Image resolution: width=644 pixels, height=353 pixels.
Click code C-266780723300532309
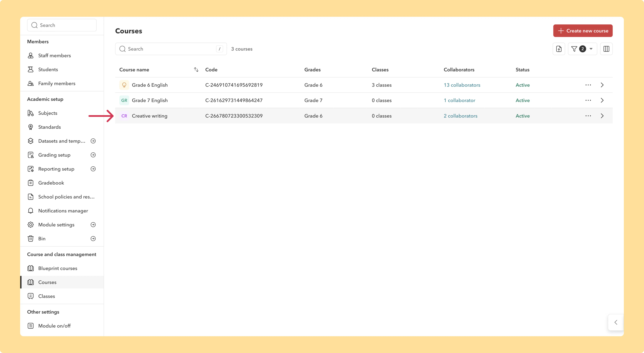pyautogui.click(x=234, y=116)
